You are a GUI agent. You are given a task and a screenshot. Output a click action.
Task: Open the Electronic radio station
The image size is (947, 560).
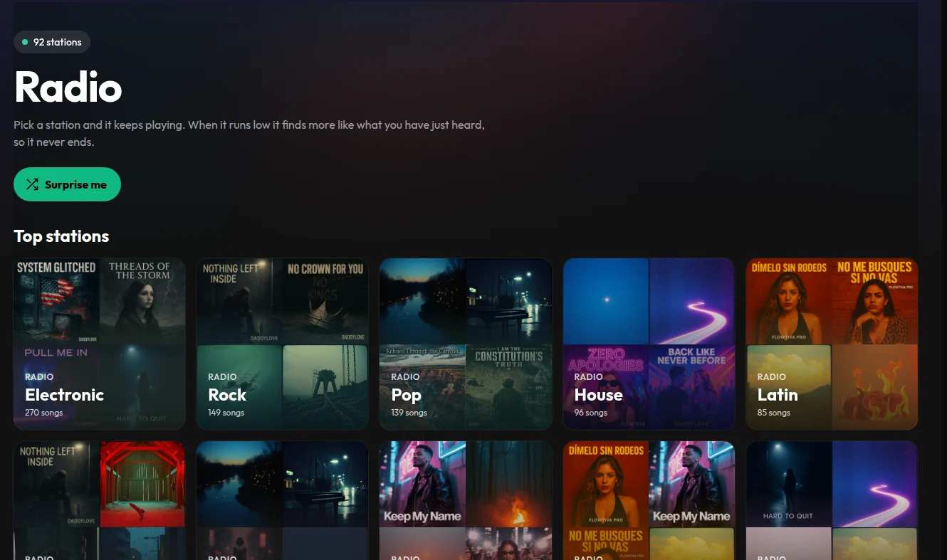100,344
